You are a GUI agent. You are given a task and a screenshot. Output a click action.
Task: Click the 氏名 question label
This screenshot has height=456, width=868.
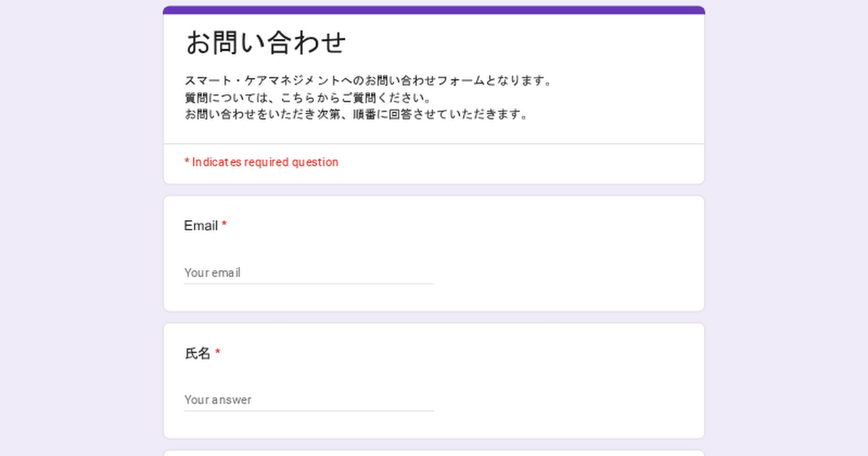tap(197, 353)
